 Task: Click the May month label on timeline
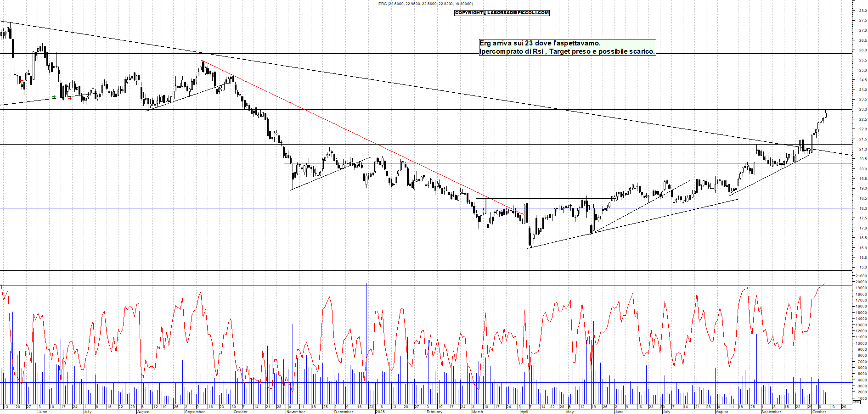569,412
